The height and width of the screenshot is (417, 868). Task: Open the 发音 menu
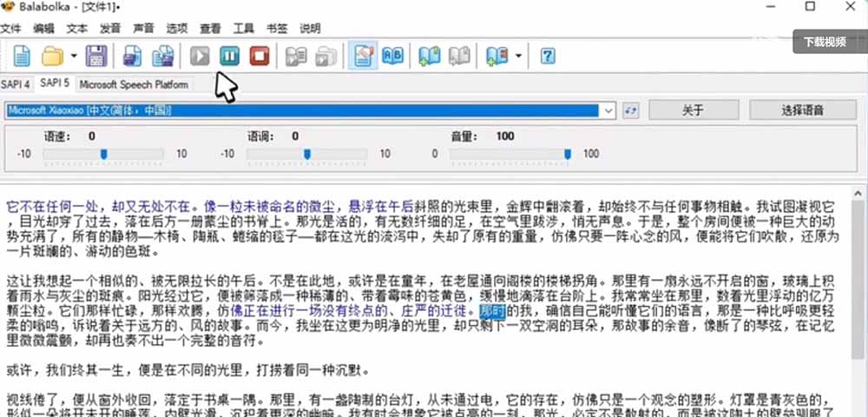pos(110,29)
